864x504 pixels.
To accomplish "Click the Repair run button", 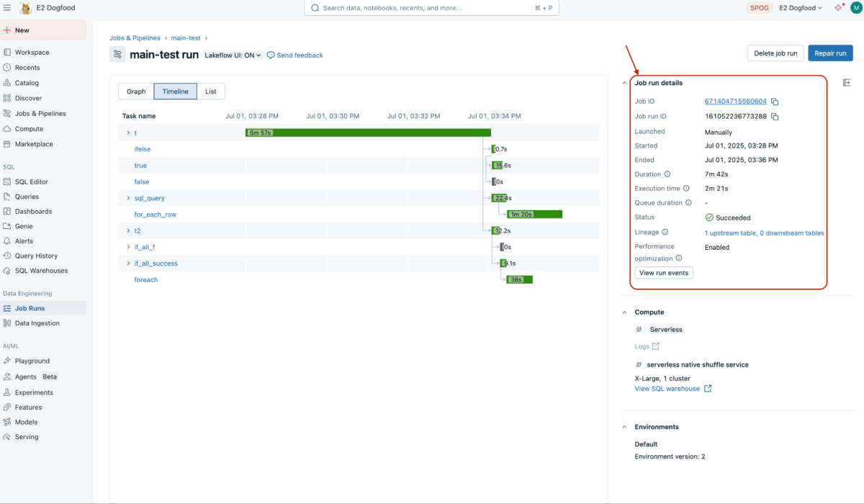I will pyautogui.click(x=830, y=53).
